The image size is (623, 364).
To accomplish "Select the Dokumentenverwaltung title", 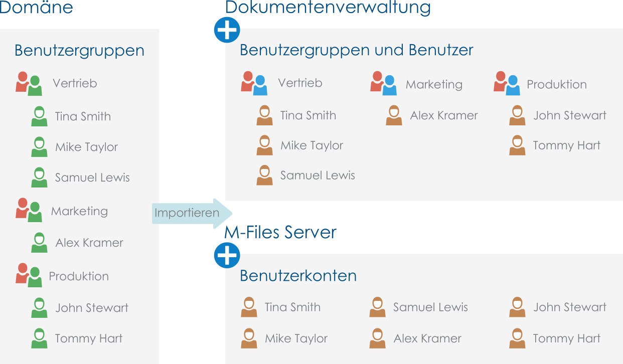I will (328, 8).
